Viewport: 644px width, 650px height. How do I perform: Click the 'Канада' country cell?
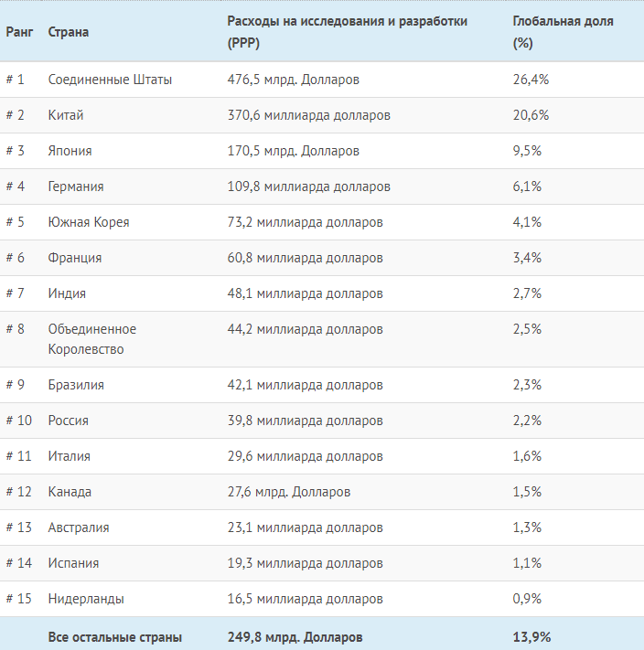point(70,492)
